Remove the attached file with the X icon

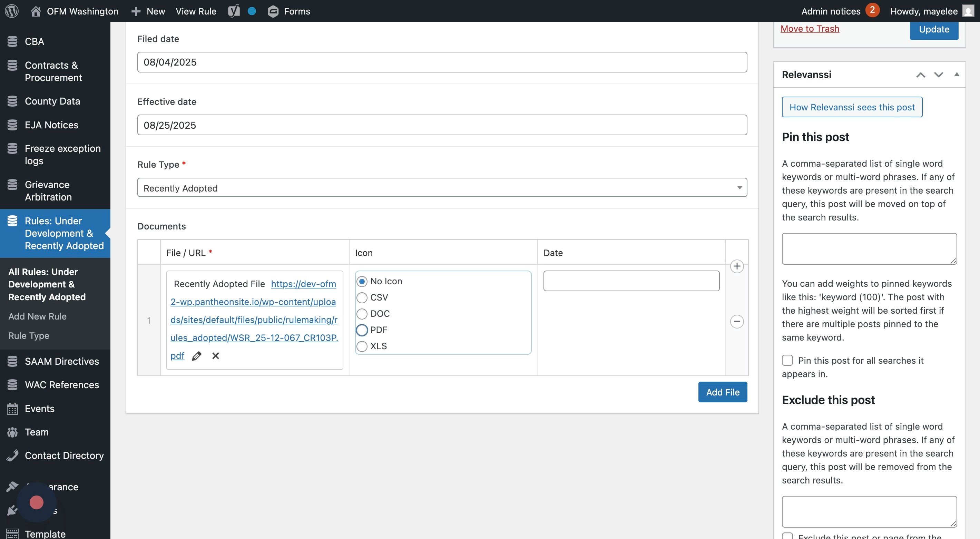[x=216, y=356]
